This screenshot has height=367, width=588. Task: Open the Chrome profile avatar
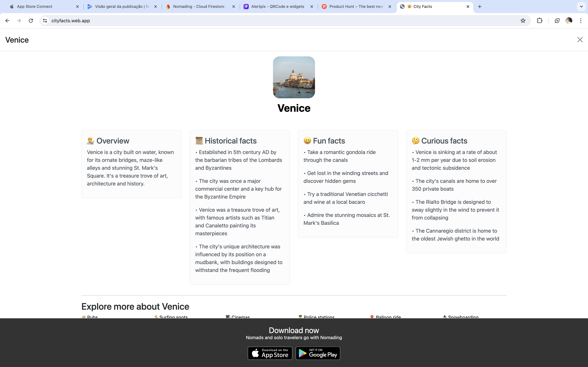pyautogui.click(x=569, y=21)
